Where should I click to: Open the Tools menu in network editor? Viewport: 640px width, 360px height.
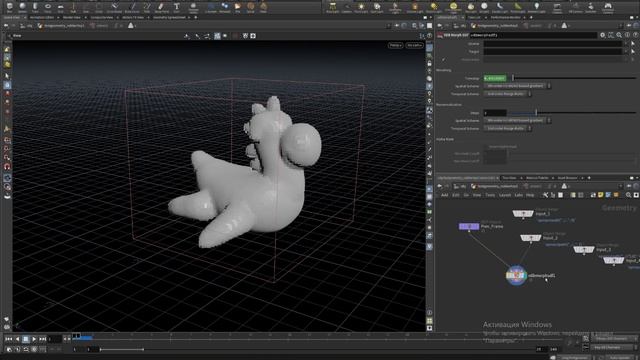tap(490, 196)
